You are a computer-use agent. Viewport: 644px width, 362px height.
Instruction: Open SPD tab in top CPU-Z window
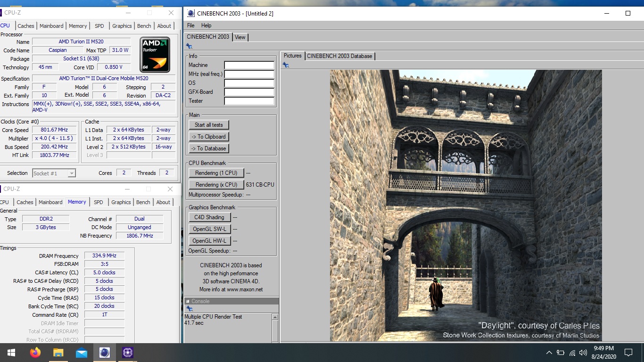tap(99, 26)
